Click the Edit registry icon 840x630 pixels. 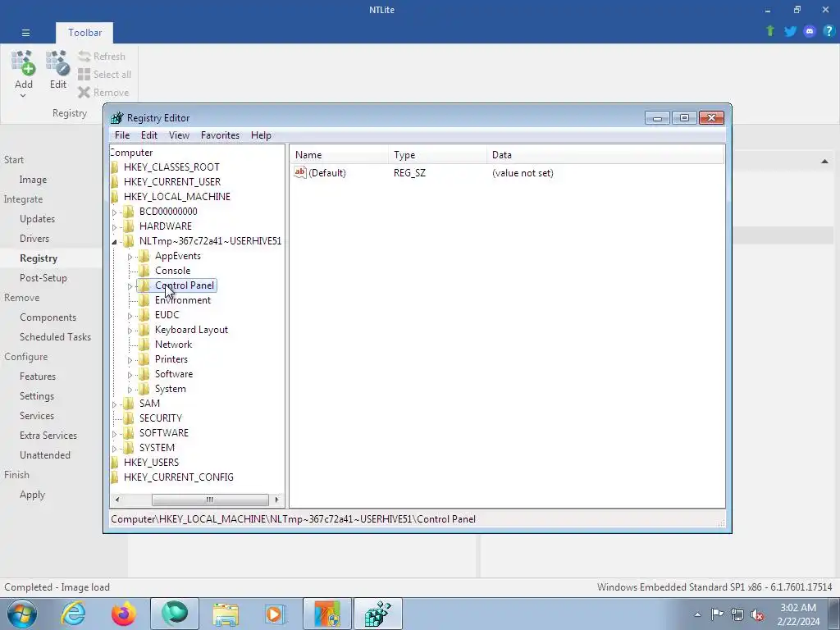58,63
